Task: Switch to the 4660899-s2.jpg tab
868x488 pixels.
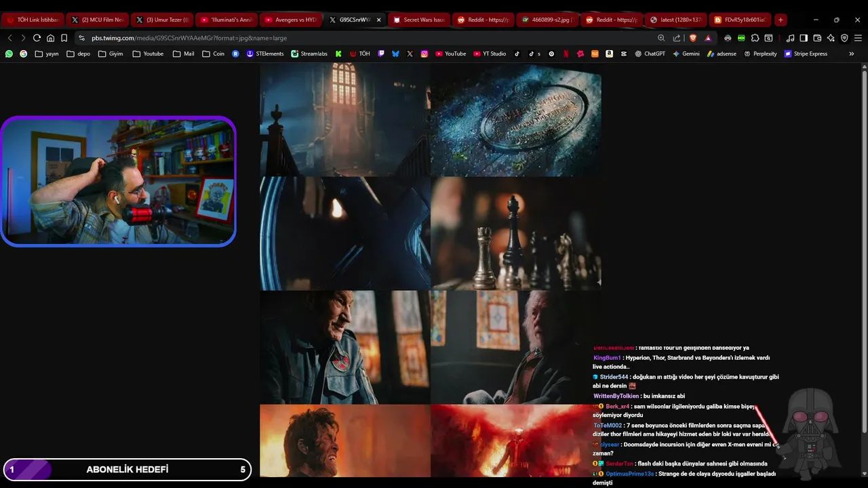Action: click(x=547, y=20)
